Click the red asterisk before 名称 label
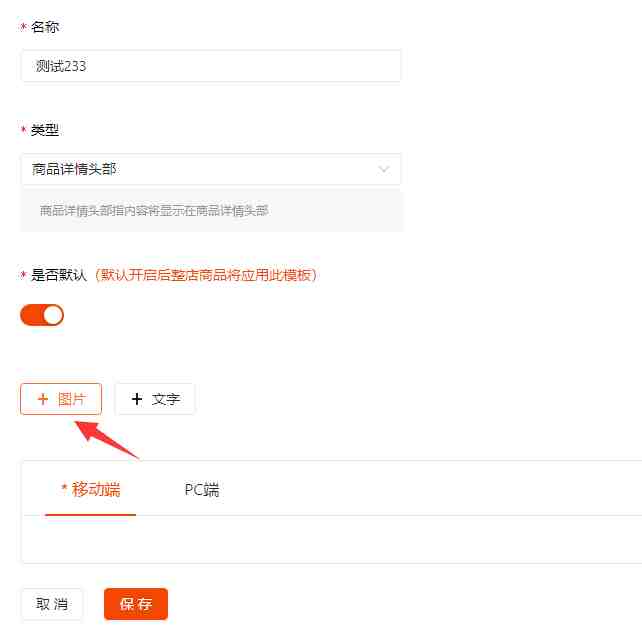 23,27
